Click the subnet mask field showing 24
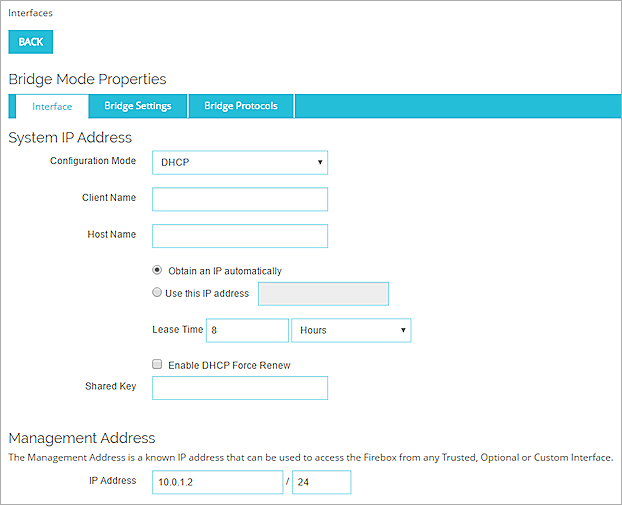Screen dimensions: 622x505 [x=321, y=483]
